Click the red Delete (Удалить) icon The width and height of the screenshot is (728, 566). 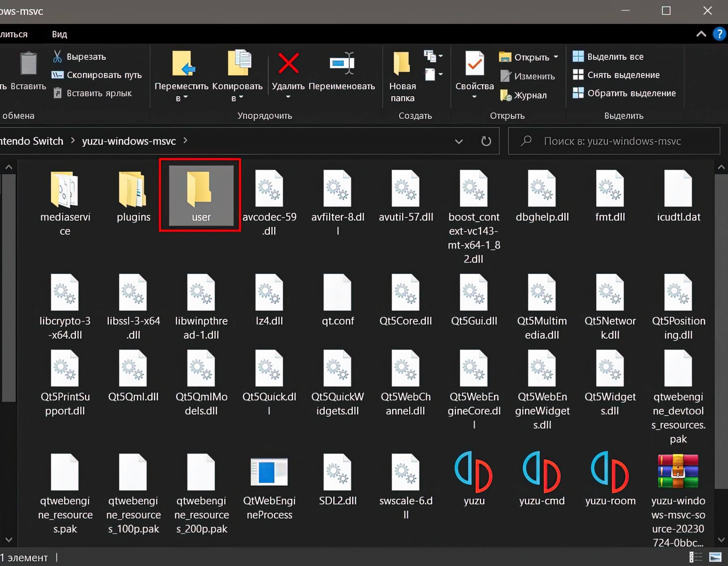click(x=288, y=64)
